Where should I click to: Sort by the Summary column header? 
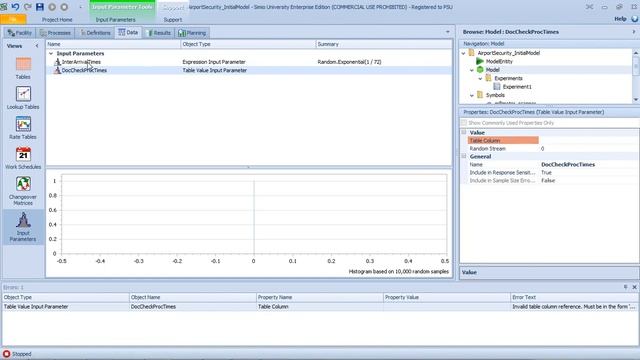click(x=384, y=44)
